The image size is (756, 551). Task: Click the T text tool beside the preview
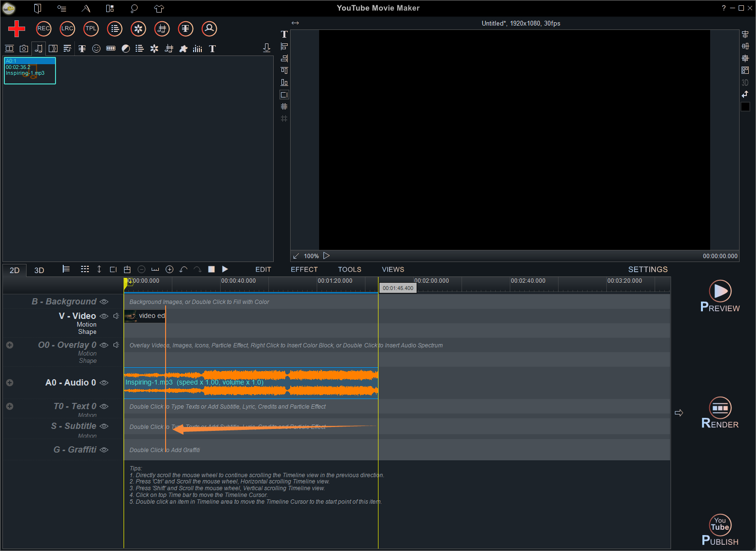pos(284,34)
